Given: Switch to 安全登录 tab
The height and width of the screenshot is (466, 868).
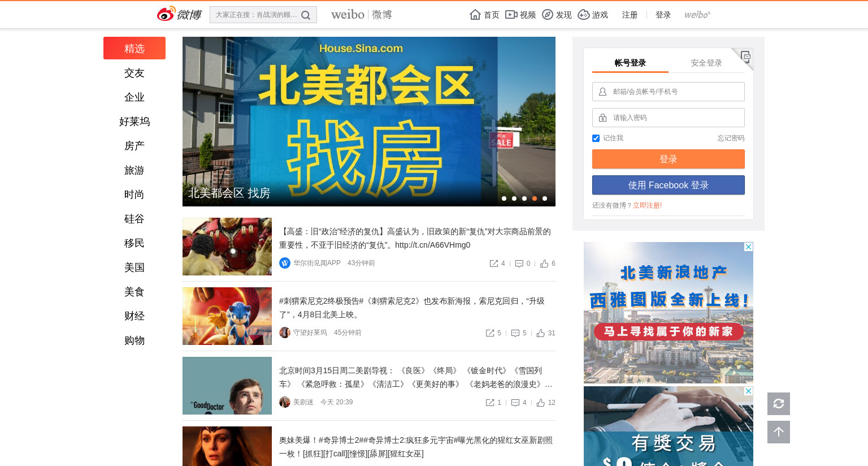Looking at the screenshot, I should tap(706, 63).
